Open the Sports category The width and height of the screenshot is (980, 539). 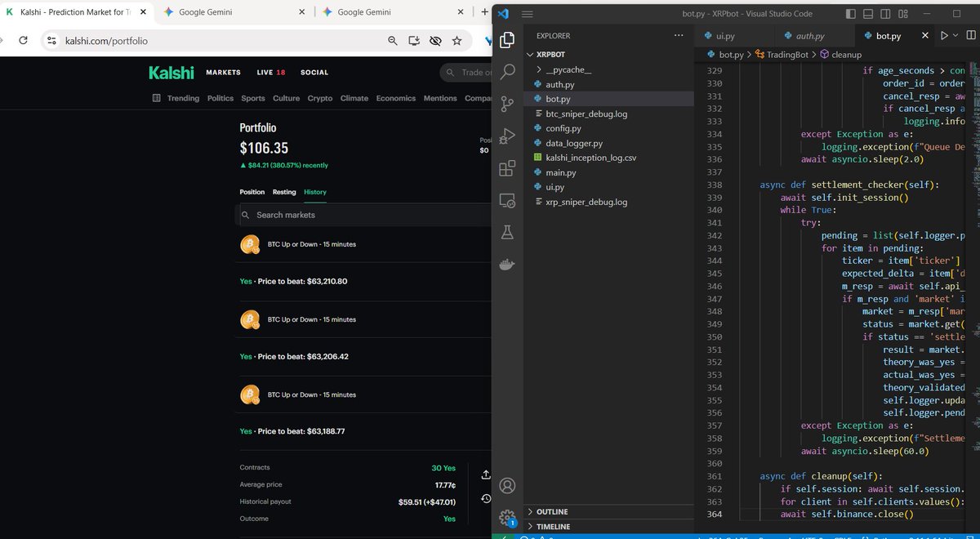[253, 98]
